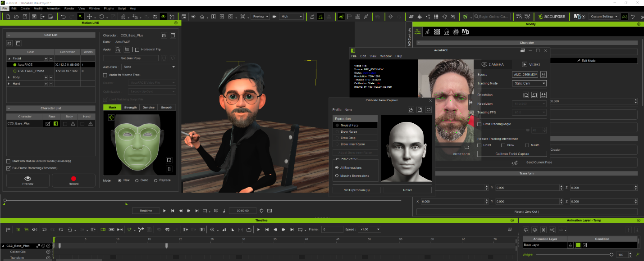The width and height of the screenshot is (644, 261).
Task: Click the Calibrate profile save disk icon
Action: coord(420,109)
